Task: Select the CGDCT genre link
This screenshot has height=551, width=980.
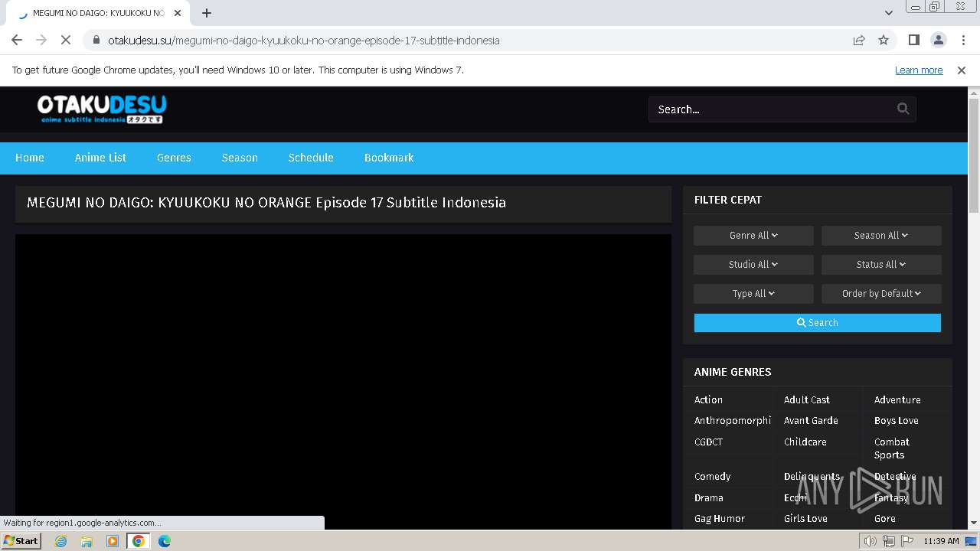Action: coord(708,442)
